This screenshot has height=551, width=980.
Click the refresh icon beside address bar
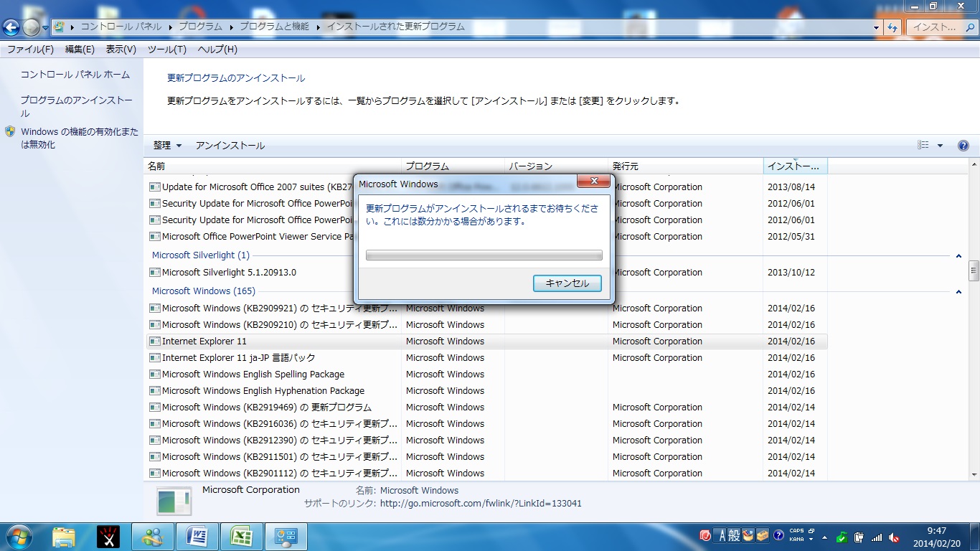click(892, 27)
